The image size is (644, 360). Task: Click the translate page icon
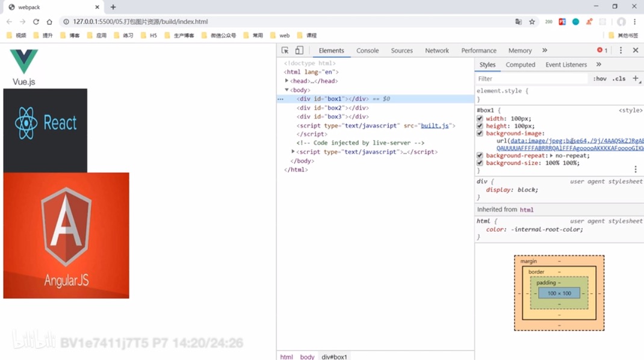pos(518,22)
